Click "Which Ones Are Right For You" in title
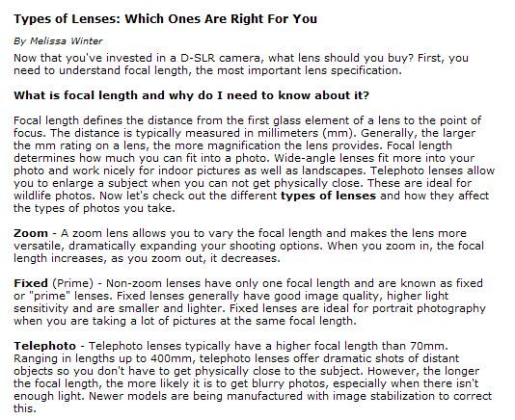The image size is (515, 420). tap(221, 19)
